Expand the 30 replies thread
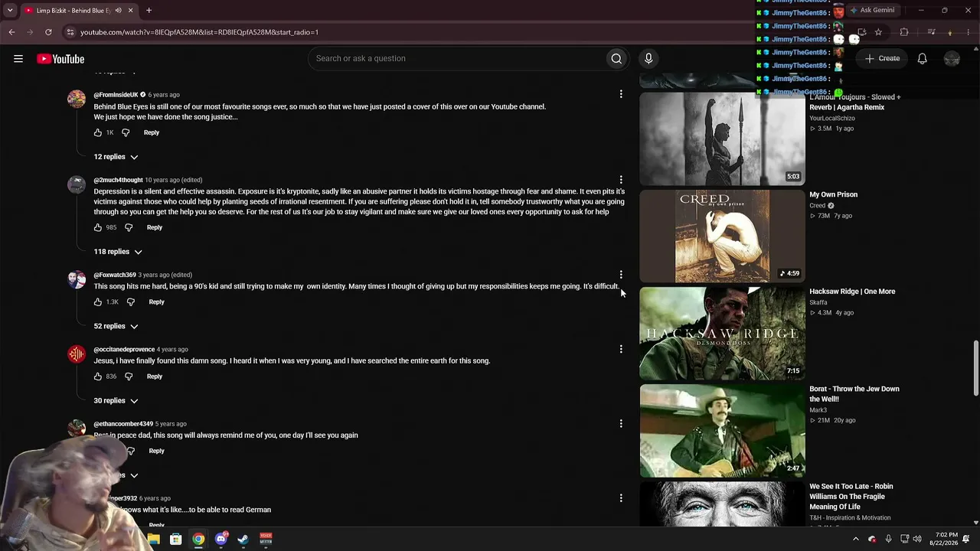 [x=116, y=400]
